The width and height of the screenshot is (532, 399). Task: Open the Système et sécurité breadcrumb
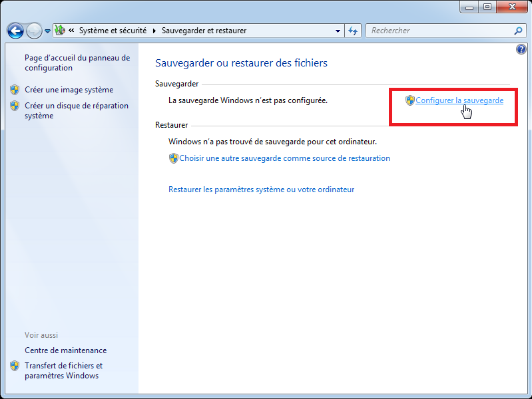[x=113, y=31]
